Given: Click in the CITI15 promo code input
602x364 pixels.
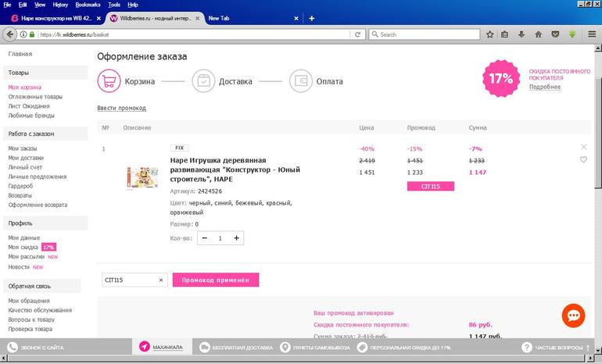Looking at the screenshot, I should 127,280.
